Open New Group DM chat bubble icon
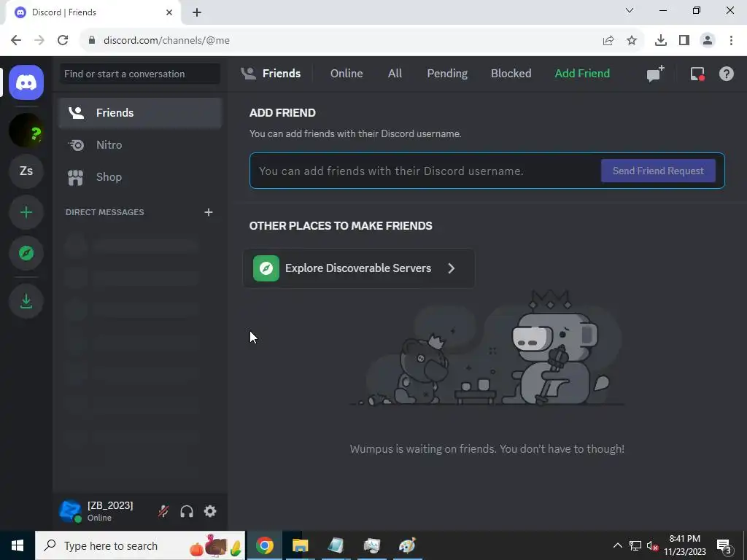The image size is (747, 560). (x=655, y=74)
